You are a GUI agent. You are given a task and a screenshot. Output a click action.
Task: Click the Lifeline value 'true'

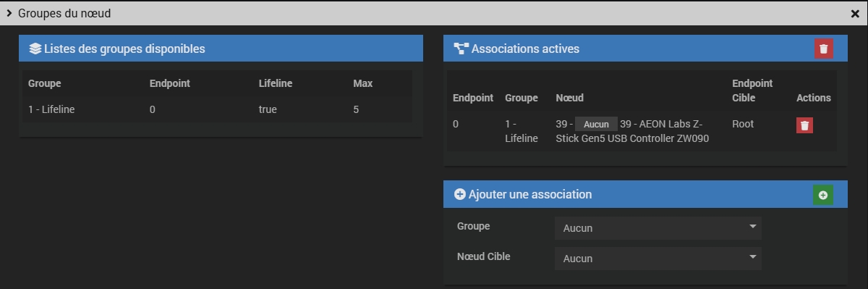(268, 109)
